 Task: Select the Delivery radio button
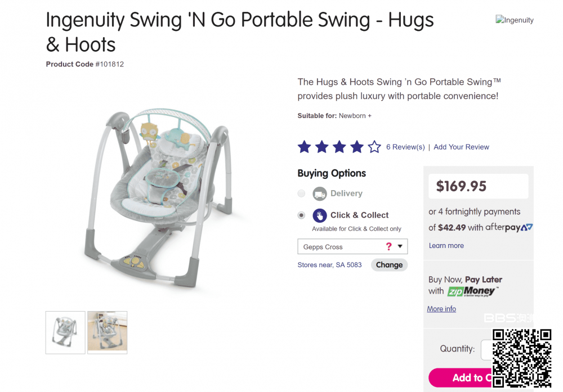tap(302, 194)
